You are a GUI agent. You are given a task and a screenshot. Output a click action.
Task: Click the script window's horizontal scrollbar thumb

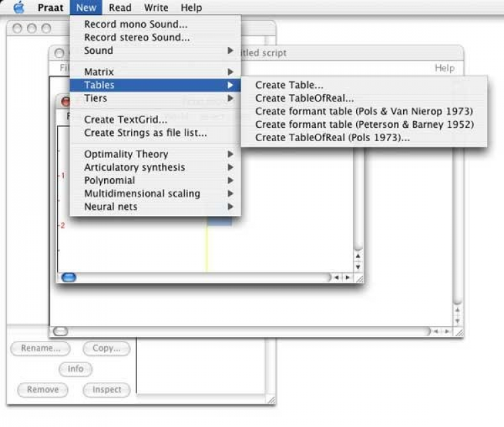click(x=60, y=332)
